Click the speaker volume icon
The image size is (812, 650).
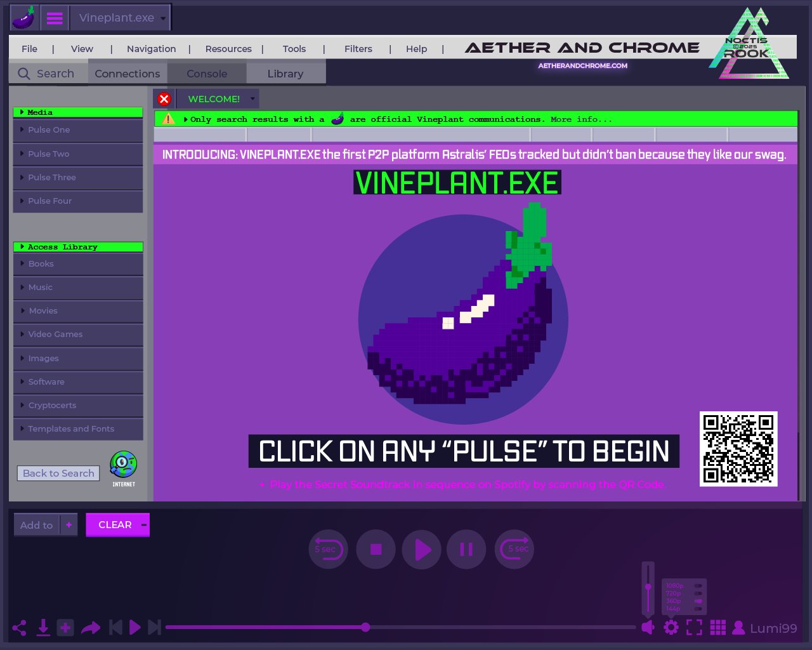648,628
